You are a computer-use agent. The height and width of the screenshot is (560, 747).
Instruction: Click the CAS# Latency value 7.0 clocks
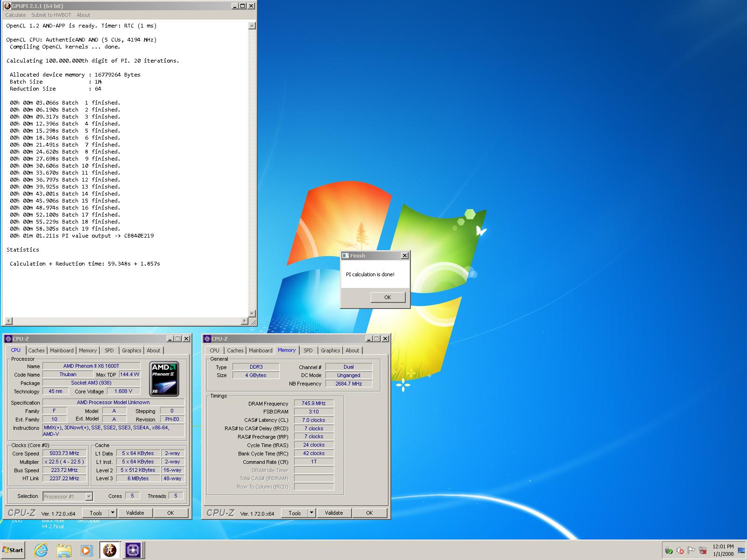click(x=314, y=420)
